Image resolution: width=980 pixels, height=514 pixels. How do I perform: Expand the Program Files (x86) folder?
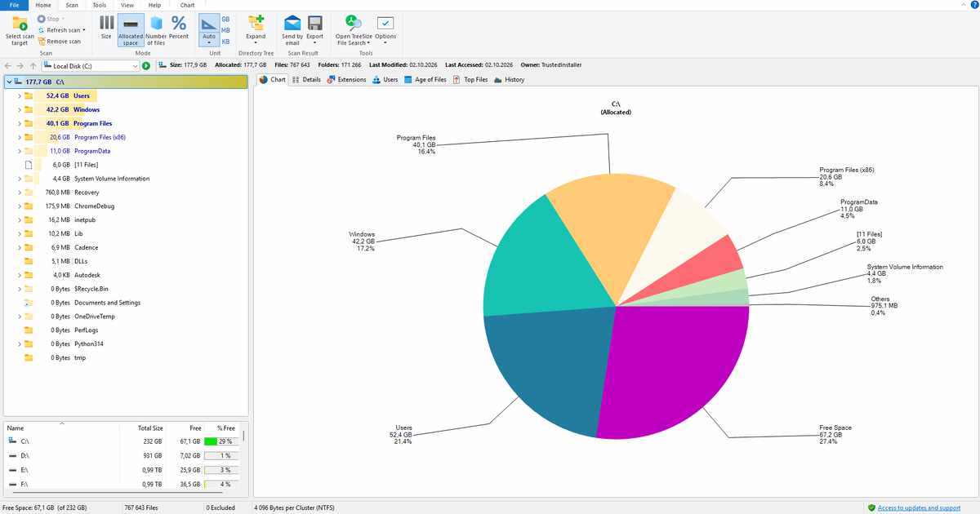point(20,137)
